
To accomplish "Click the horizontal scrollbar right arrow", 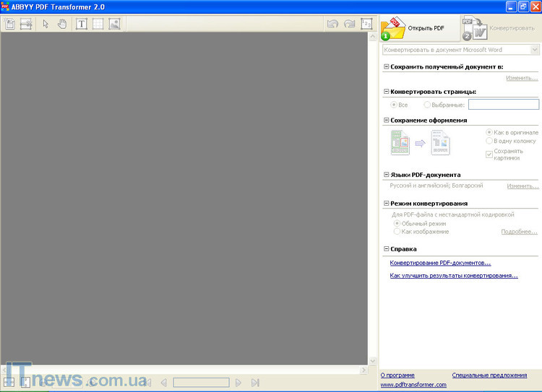I will pos(364,370).
